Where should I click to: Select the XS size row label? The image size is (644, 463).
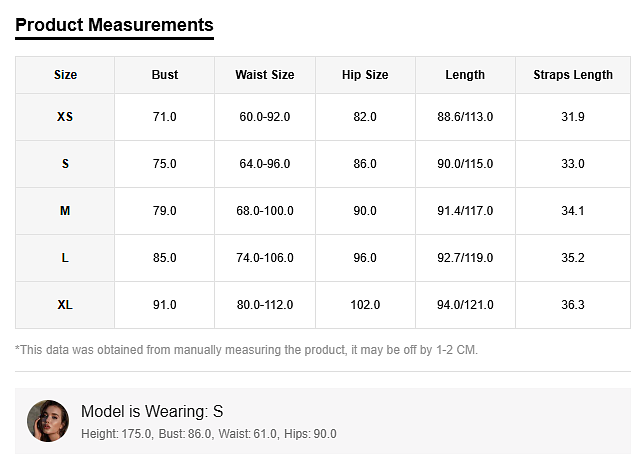click(65, 117)
